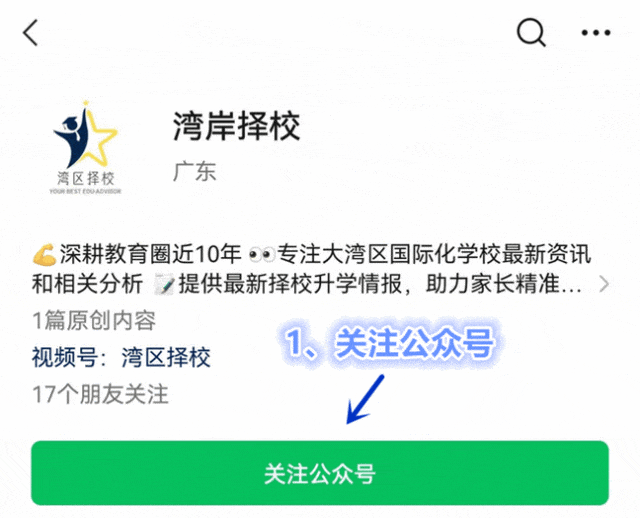
Task: Open the three-dot more options menu
Action: pos(596,33)
